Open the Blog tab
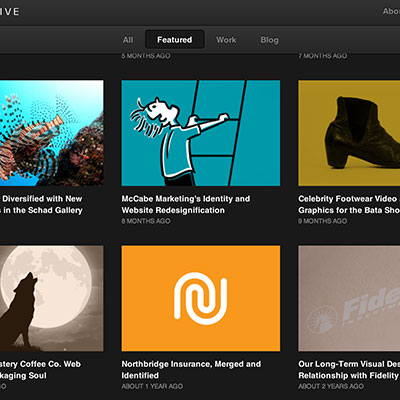 269,40
